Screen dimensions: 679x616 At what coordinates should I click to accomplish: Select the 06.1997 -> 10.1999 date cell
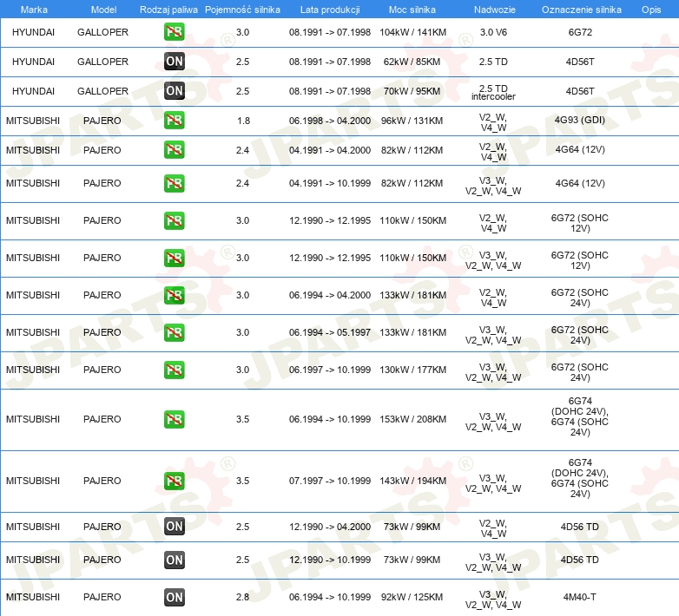pyautogui.click(x=330, y=370)
